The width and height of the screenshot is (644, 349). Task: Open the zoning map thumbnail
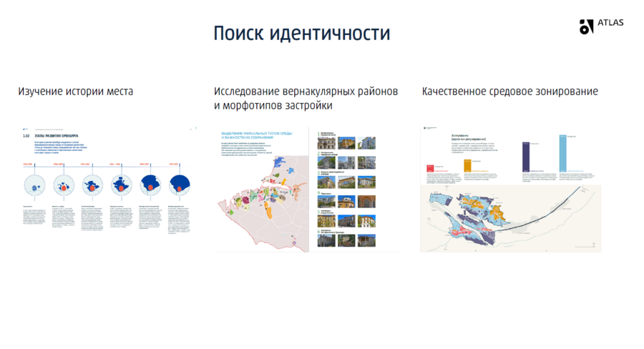510,190
